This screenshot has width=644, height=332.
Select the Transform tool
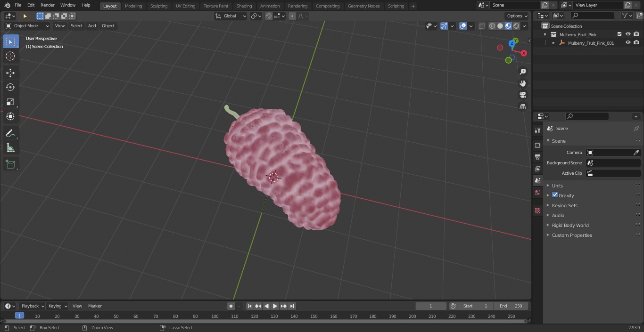pos(10,116)
